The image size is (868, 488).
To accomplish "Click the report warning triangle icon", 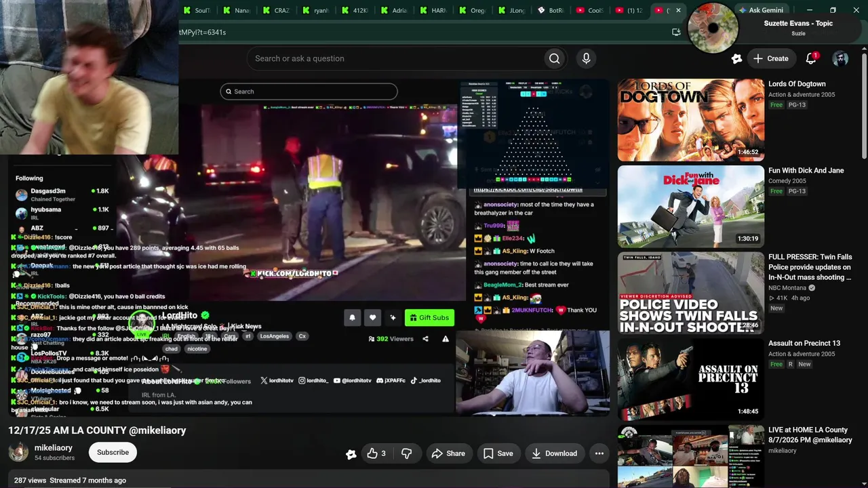I will click(x=446, y=339).
